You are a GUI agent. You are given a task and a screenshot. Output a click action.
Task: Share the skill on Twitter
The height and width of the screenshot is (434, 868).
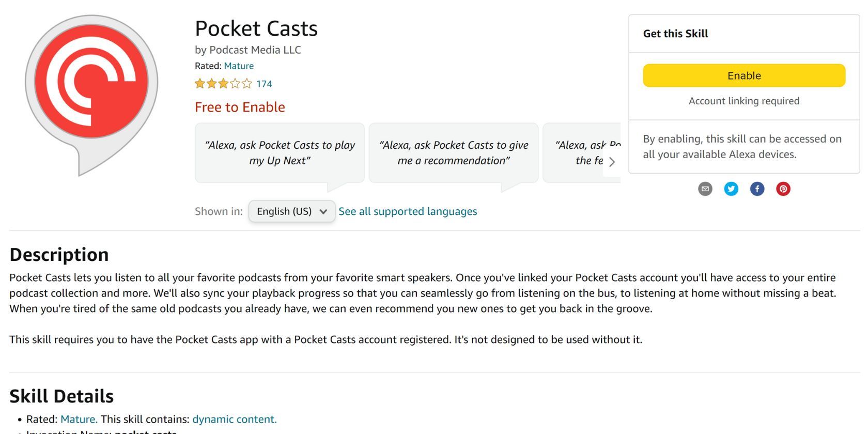(x=731, y=189)
